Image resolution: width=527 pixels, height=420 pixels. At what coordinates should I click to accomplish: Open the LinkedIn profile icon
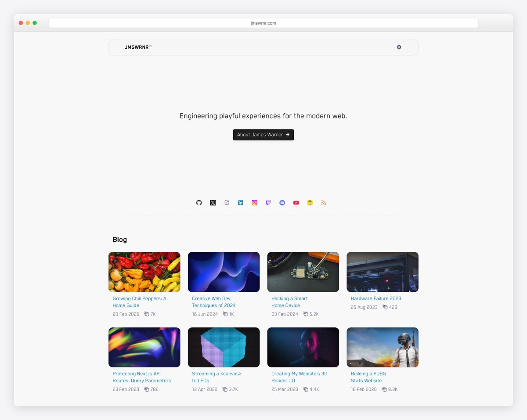pyautogui.click(x=241, y=203)
